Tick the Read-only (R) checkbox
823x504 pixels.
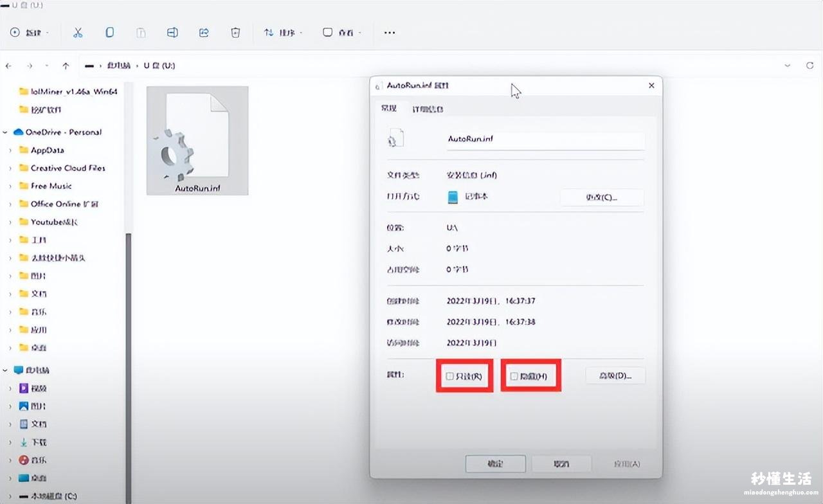pyautogui.click(x=450, y=376)
